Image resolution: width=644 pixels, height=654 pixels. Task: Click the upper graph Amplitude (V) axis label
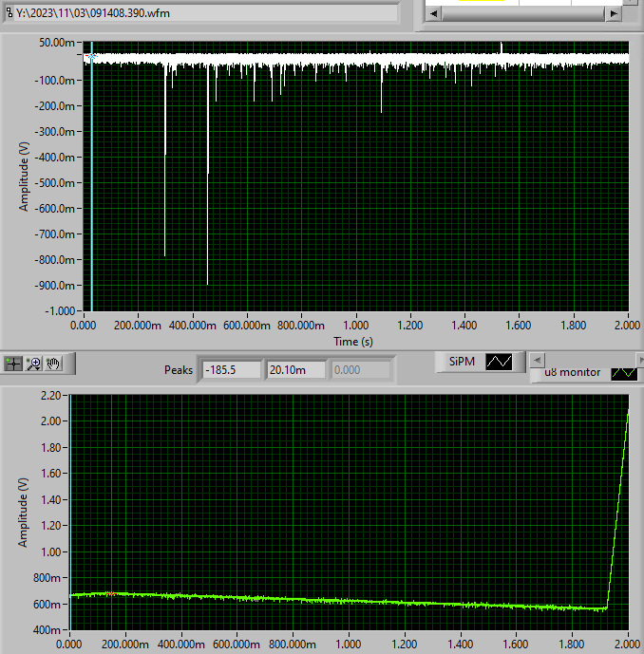tap(24, 177)
